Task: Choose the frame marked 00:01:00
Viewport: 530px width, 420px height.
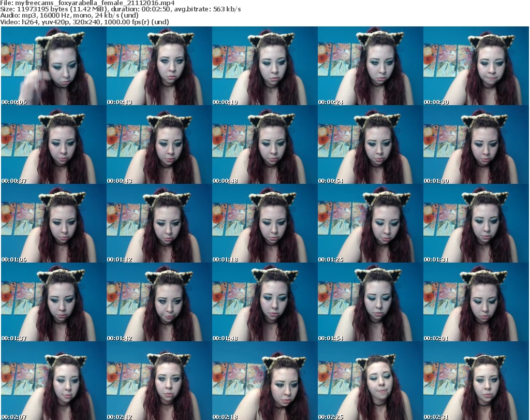Action: (x=476, y=144)
